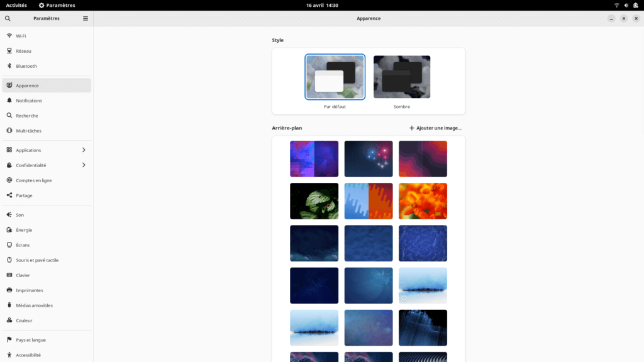Click the Écrans monitor icon

point(9,245)
